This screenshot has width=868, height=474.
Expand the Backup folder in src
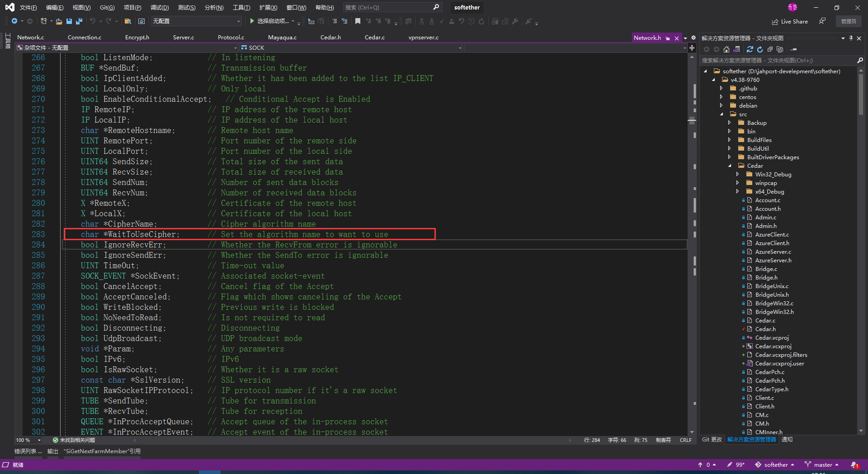coord(730,123)
